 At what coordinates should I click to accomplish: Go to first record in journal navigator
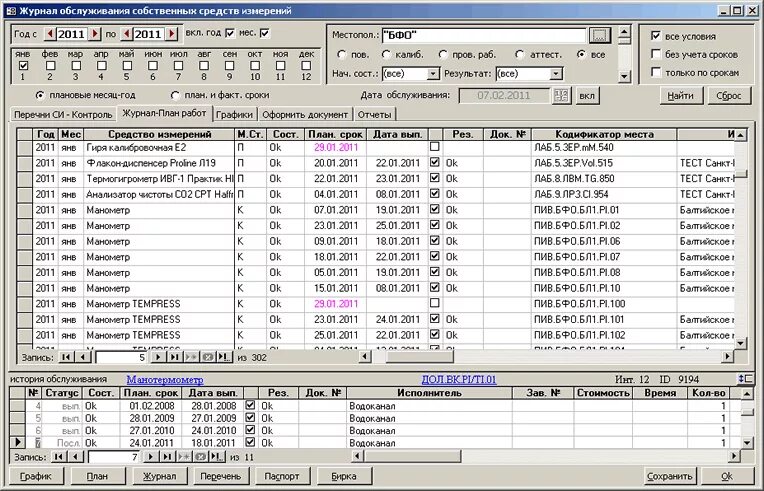click(x=66, y=357)
